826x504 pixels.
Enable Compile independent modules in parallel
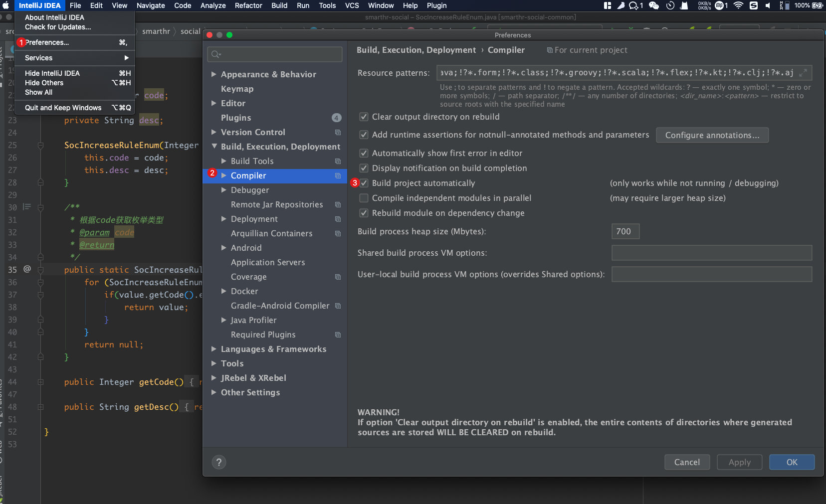tap(364, 198)
